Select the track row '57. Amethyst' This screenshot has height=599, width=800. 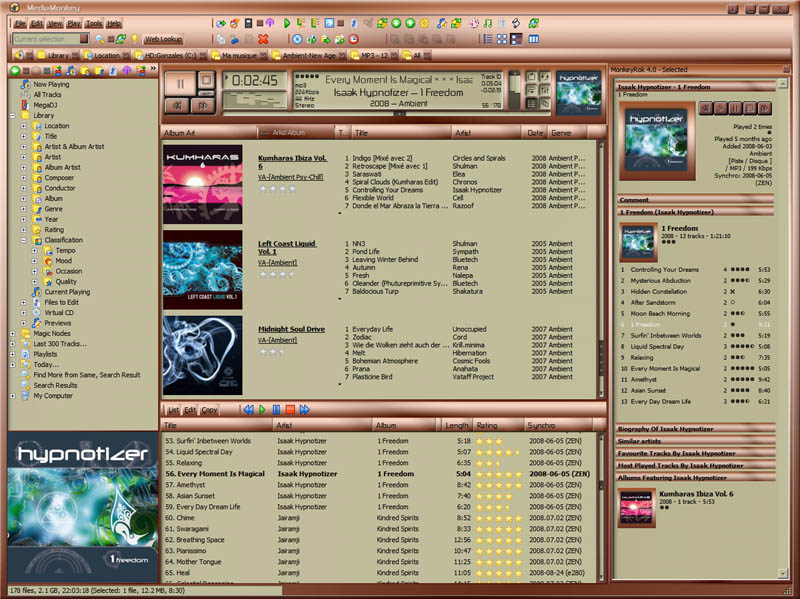378,485
